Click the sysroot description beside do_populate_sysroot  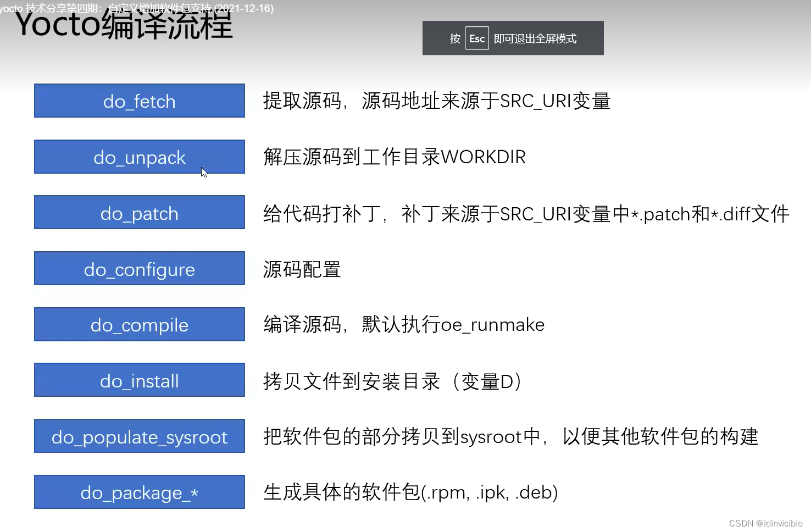510,436
